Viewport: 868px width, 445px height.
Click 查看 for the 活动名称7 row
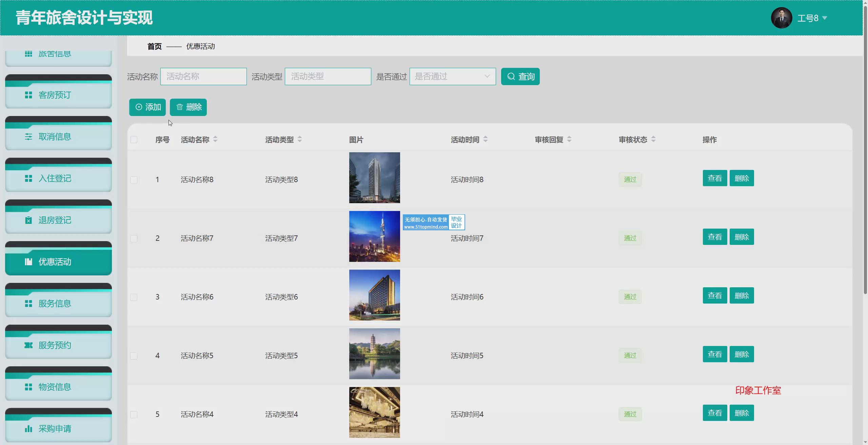(714, 237)
